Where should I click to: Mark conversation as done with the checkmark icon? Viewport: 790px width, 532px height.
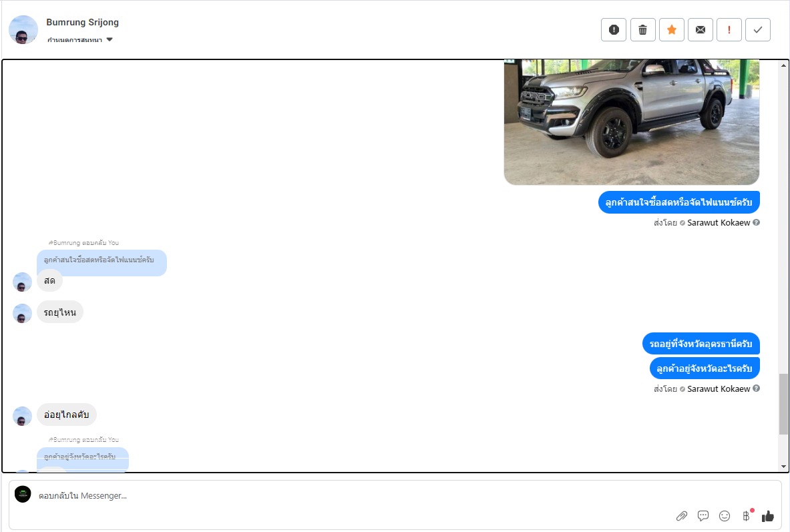[x=758, y=30]
